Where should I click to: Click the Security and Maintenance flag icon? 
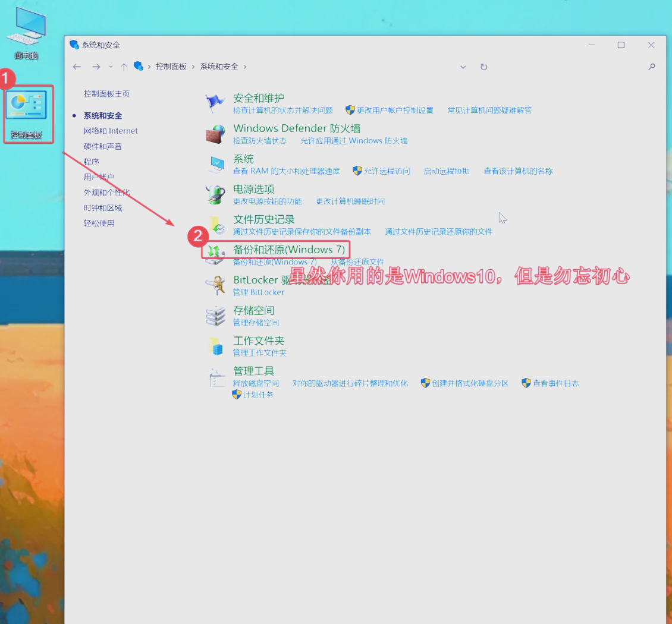pyautogui.click(x=215, y=103)
